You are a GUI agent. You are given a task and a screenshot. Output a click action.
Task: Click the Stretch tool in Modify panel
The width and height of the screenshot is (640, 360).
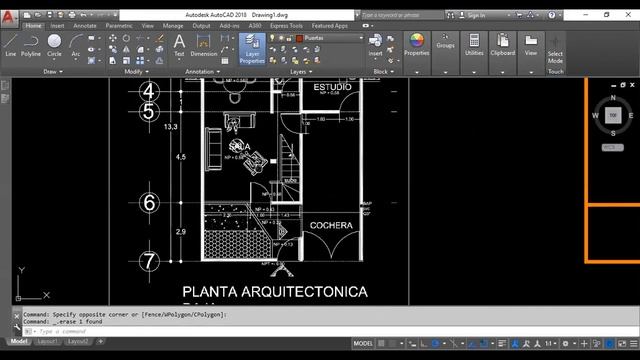click(x=113, y=61)
